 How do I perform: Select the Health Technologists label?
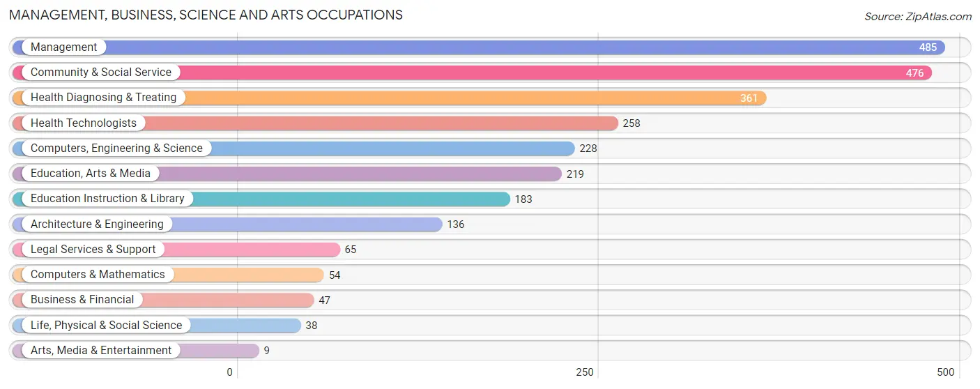(x=84, y=123)
